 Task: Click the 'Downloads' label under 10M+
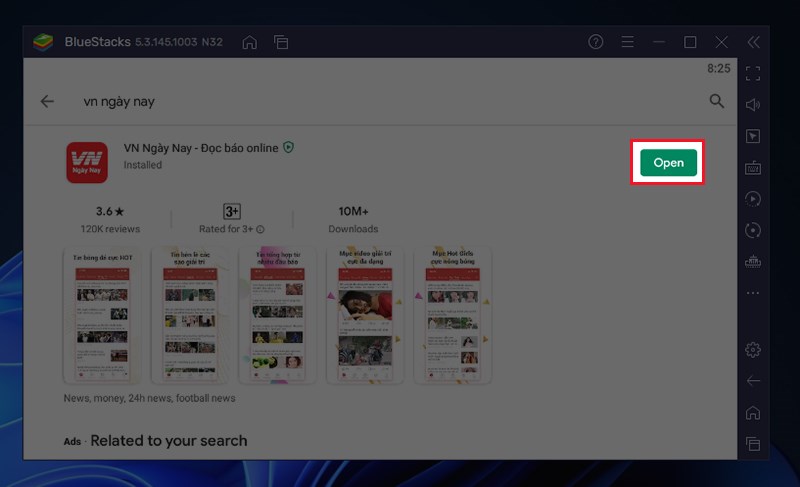point(353,229)
